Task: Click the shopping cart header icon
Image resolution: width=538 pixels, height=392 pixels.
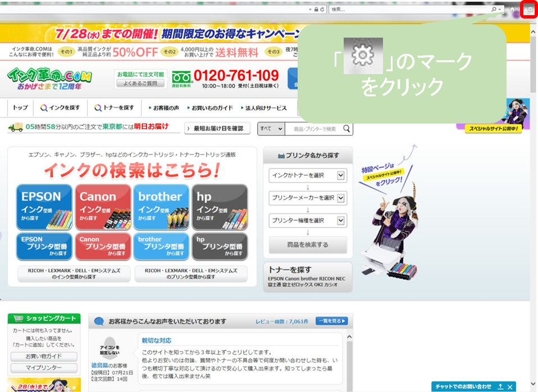Action: [18, 318]
